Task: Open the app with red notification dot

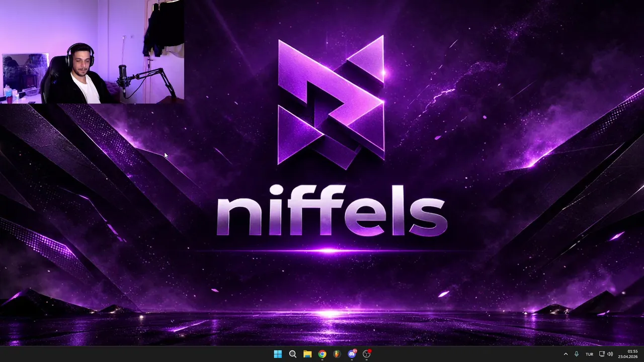Action: [x=367, y=354]
